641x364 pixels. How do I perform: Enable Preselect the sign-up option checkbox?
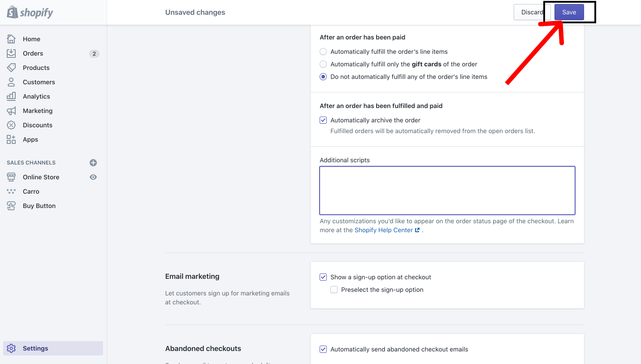click(334, 290)
